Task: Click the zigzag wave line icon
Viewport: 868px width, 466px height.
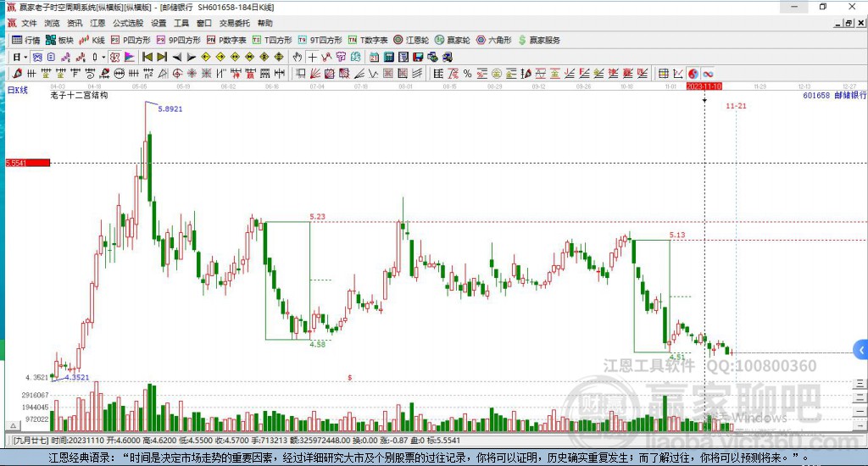Action: pyautogui.click(x=374, y=74)
